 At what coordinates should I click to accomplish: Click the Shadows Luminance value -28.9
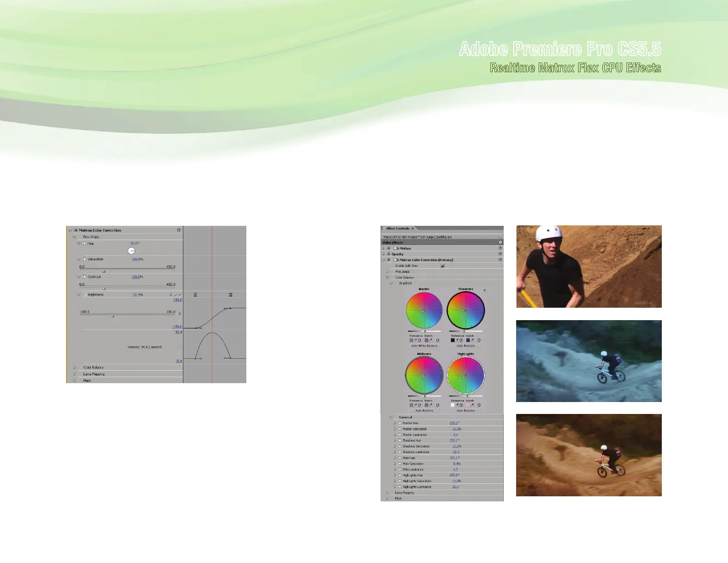click(x=455, y=452)
